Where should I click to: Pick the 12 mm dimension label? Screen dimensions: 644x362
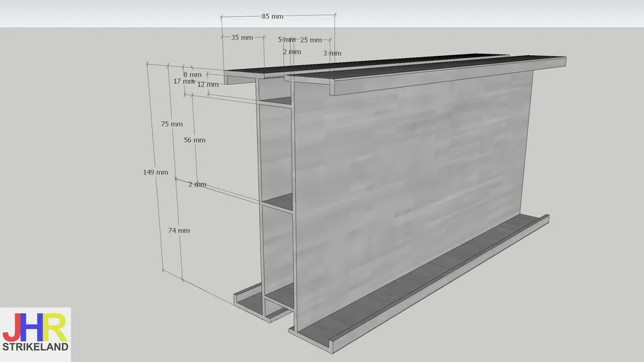click(208, 85)
